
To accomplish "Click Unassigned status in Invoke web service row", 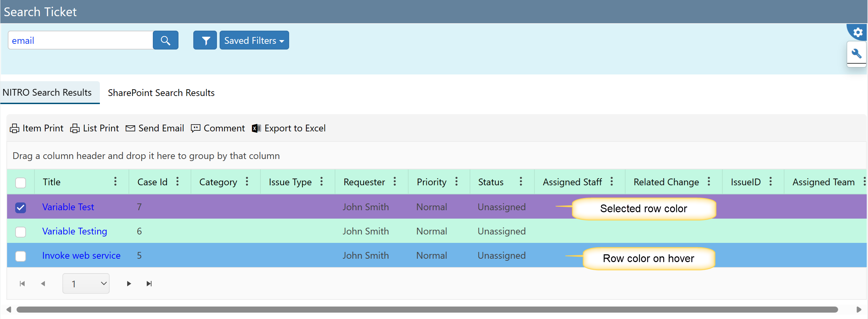I will [x=502, y=256].
